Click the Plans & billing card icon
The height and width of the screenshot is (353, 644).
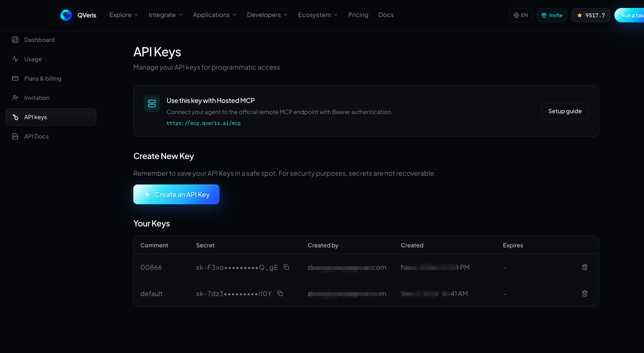pos(15,78)
